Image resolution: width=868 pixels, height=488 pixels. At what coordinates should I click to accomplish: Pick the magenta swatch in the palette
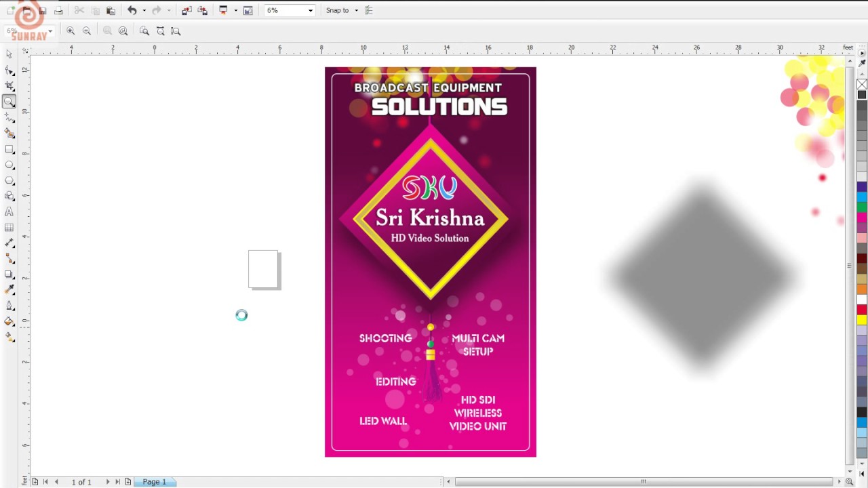(x=862, y=218)
